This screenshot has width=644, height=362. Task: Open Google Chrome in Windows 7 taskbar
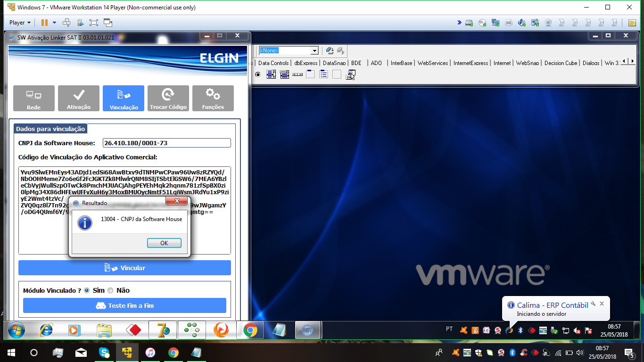click(250, 330)
